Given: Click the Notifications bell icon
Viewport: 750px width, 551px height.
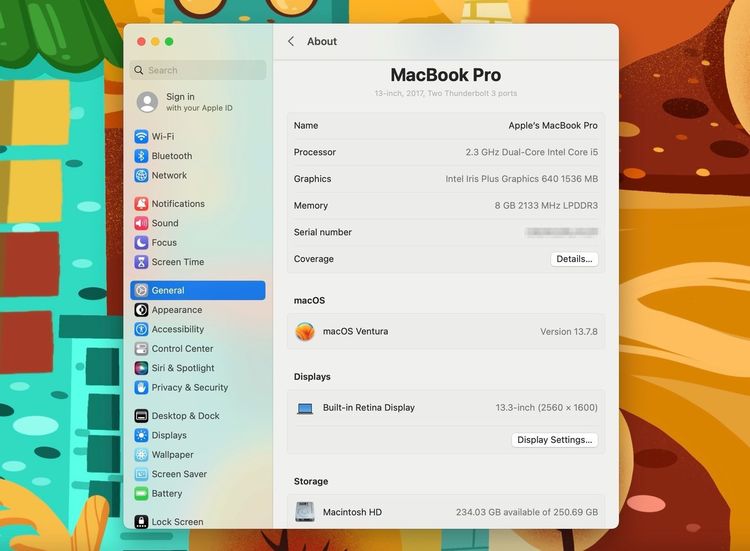Looking at the screenshot, I should (x=141, y=204).
